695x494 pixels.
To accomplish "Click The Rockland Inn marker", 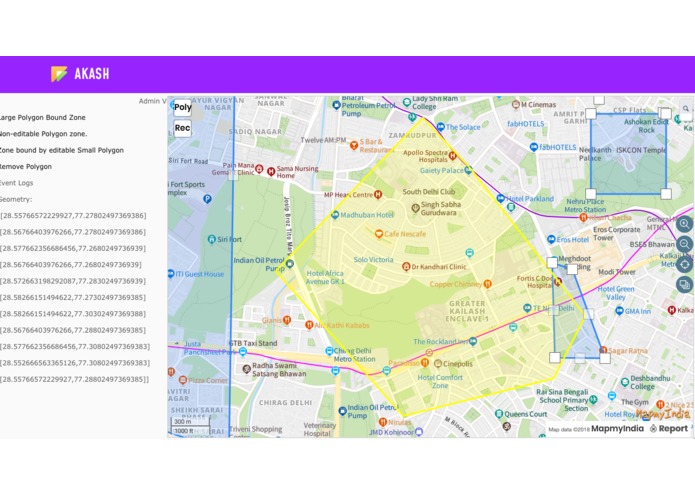I will pyautogui.click(x=473, y=341).
